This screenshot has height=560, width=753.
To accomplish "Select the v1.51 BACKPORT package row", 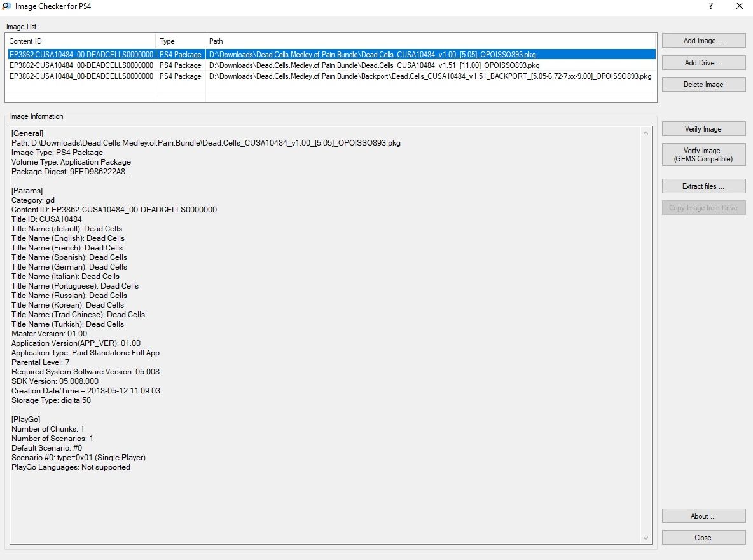I will pyautogui.click(x=331, y=76).
